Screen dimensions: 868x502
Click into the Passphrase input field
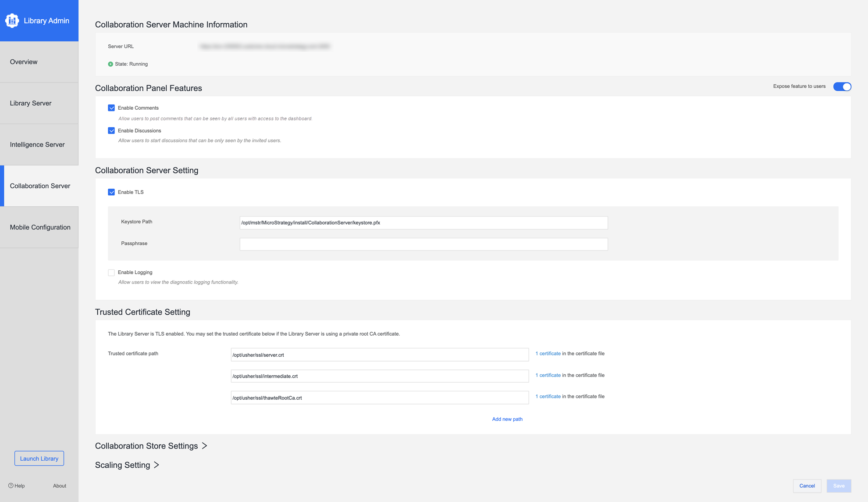point(423,244)
